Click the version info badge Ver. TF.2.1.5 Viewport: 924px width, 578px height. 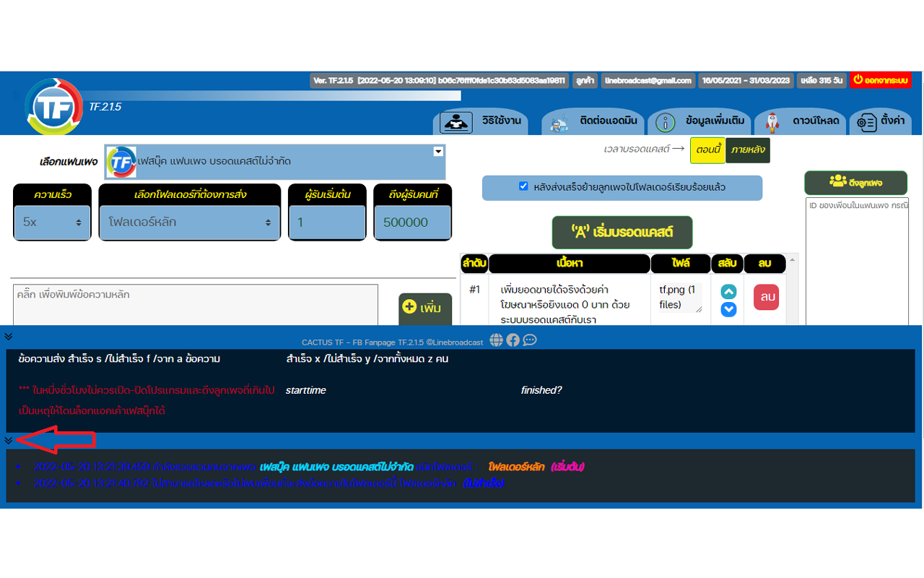point(440,80)
